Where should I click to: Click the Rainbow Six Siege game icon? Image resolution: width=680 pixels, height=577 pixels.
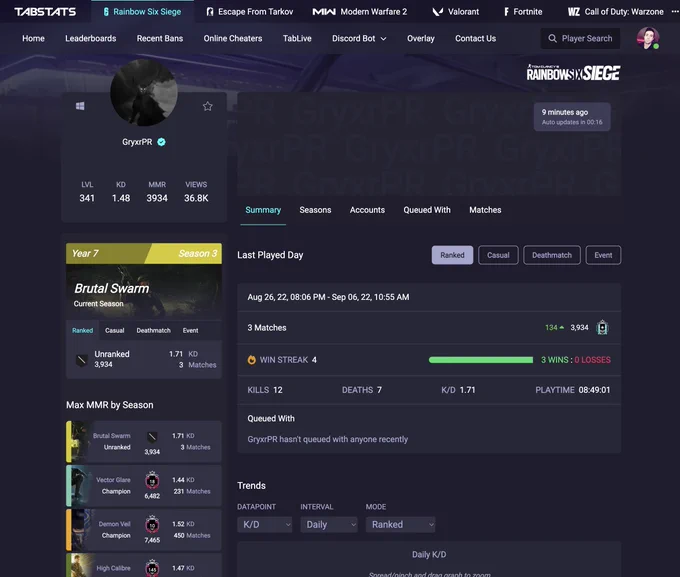[x=106, y=12]
